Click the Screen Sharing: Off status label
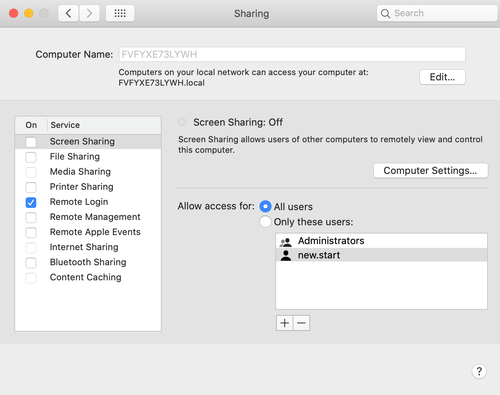 click(238, 122)
